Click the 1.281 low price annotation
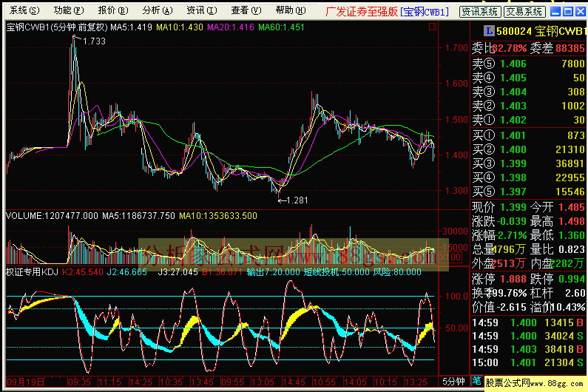Screen dimensions: 588x392 [297, 200]
